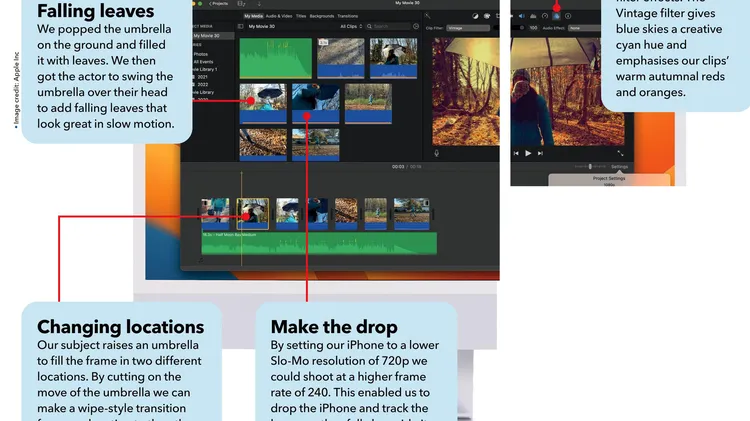Image resolution: width=750 pixels, height=421 pixels.
Task: Open the volume speaker icon in adjustments bar
Action: (x=521, y=16)
